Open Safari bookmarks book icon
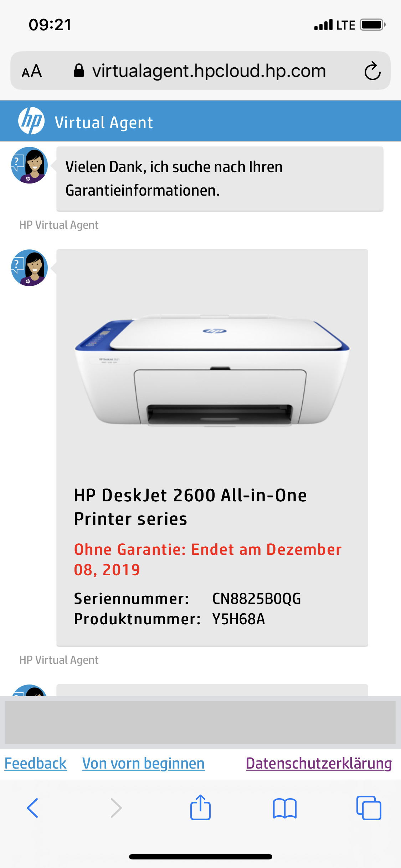 pyautogui.click(x=284, y=808)
